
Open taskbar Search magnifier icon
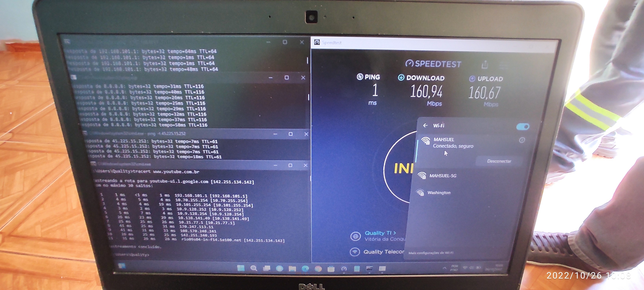pyautogui.click(x=254, y=268)
